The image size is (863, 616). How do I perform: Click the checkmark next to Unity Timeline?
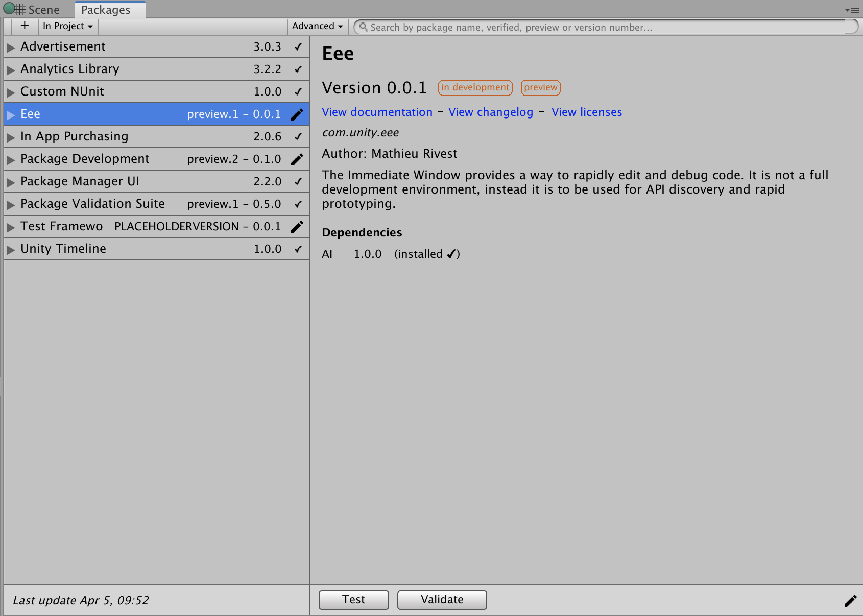(x=298, y=249)
